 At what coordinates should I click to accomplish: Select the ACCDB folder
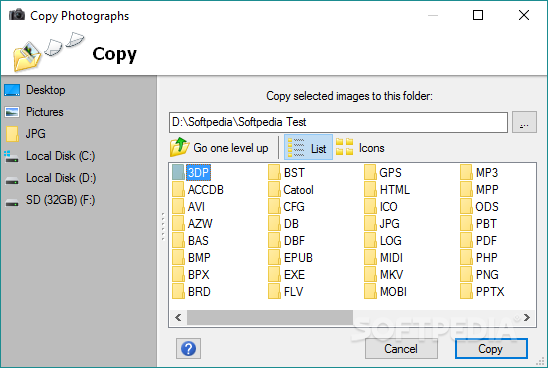[x=198, y=189]
